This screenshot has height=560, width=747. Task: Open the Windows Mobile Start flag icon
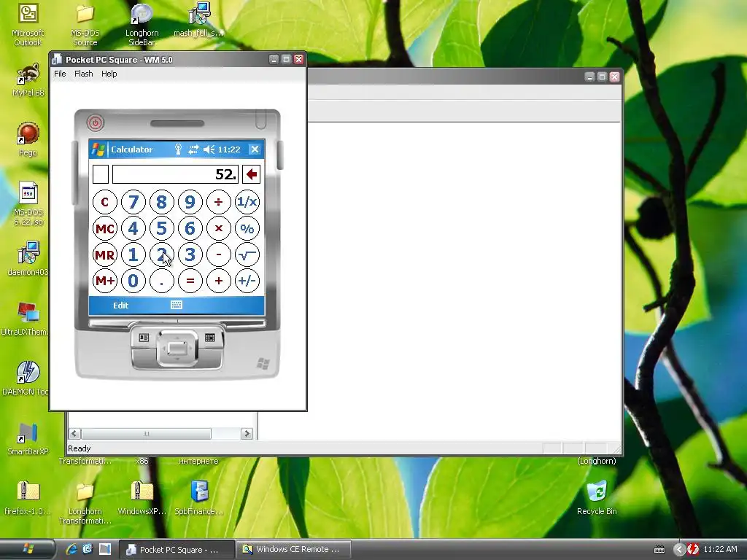click(98, 149)
